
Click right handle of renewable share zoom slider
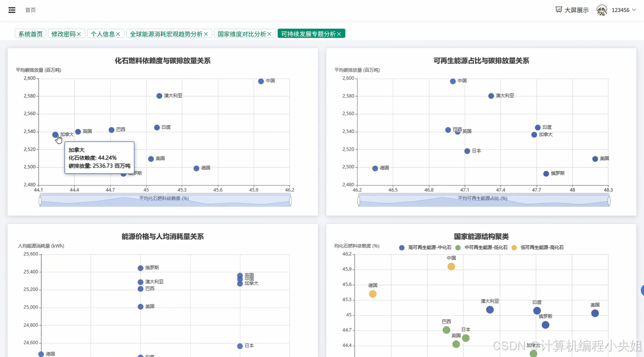coord(609,201)
